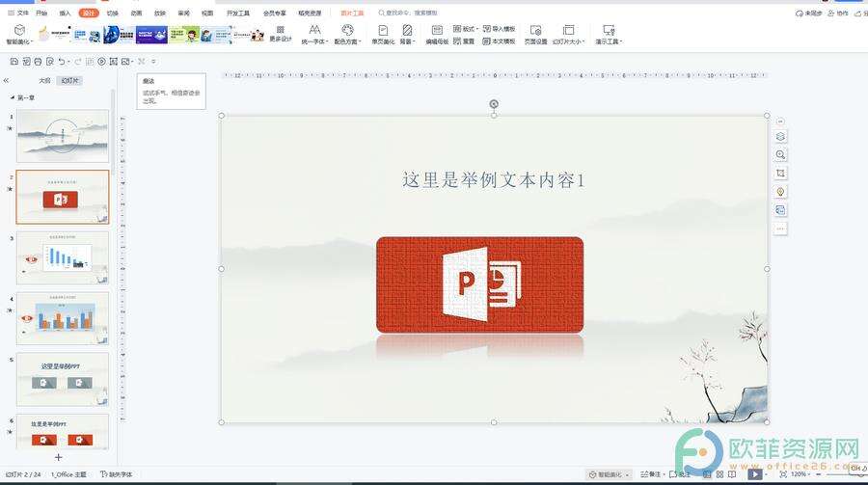Open the 图片工具 tab
Viewport: 868px width, 485px height.
click(x=352, y=13)
